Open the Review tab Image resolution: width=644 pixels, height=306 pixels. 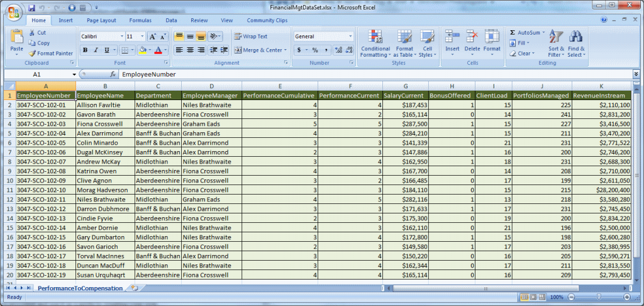(199, 20)
